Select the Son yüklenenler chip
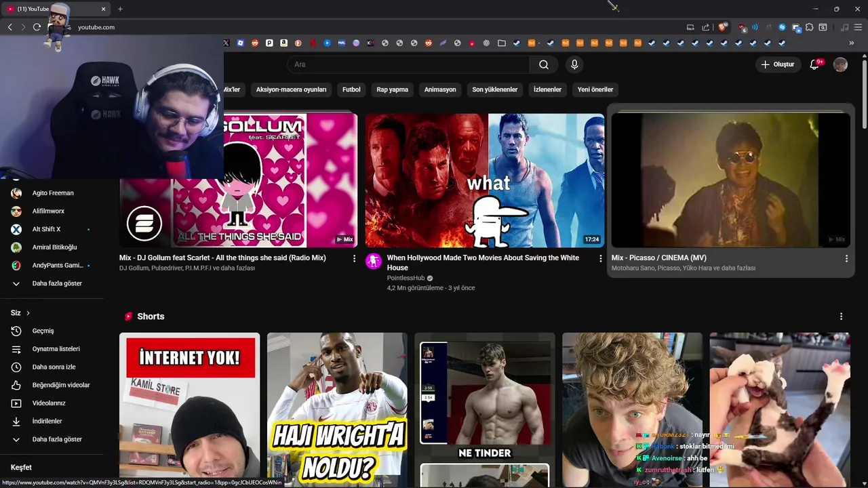 [495, 89]
